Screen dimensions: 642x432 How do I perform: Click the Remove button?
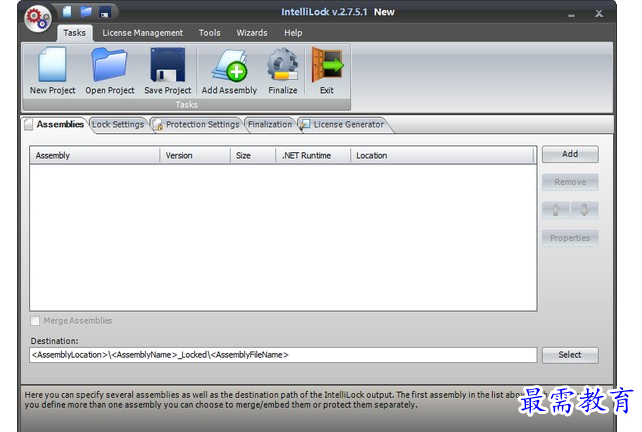click(x=570, y=182)
